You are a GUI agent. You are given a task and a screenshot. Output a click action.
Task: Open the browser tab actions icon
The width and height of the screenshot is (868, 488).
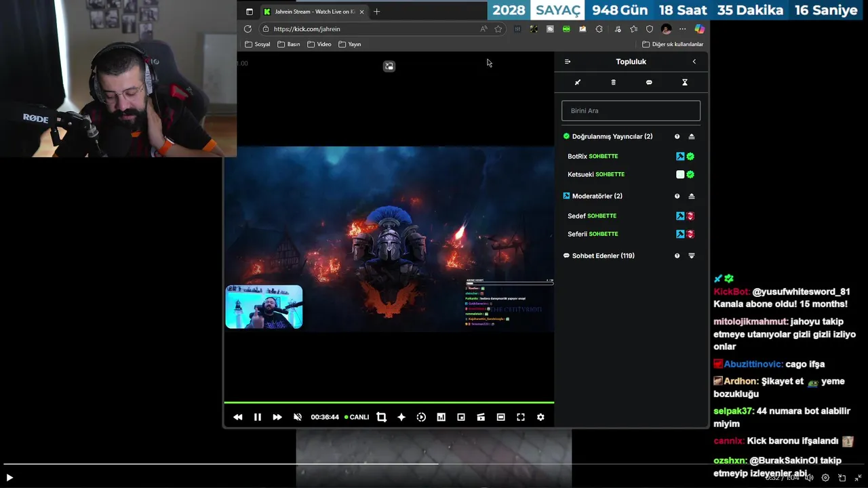tap(250, 12)
